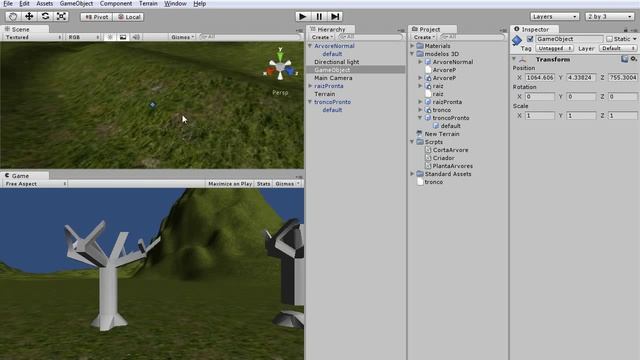Viewport: 640px width, 360px height.
Task: Expand raizPronta in the Hierarchy
Action: [310, 86]
